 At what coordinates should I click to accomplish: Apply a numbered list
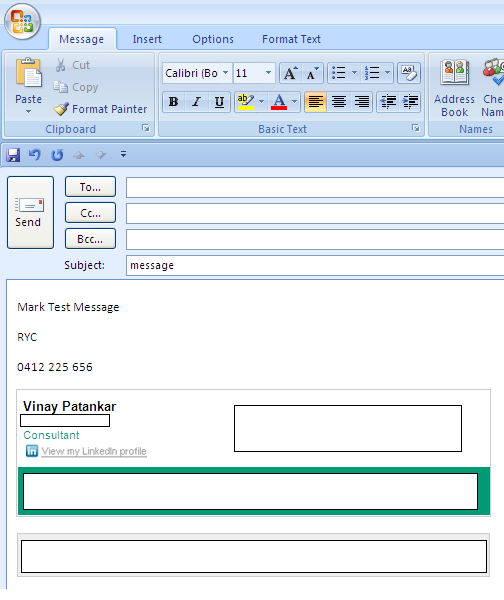[372, 73]
